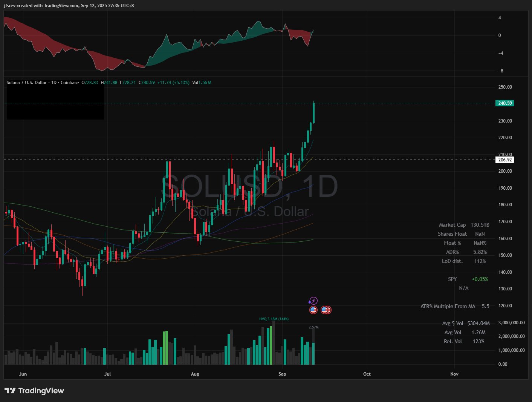The height and width of the screenshot is (402, 532).
Task: Click the 160.00 price axis label
Action: (x=505, y=239)
